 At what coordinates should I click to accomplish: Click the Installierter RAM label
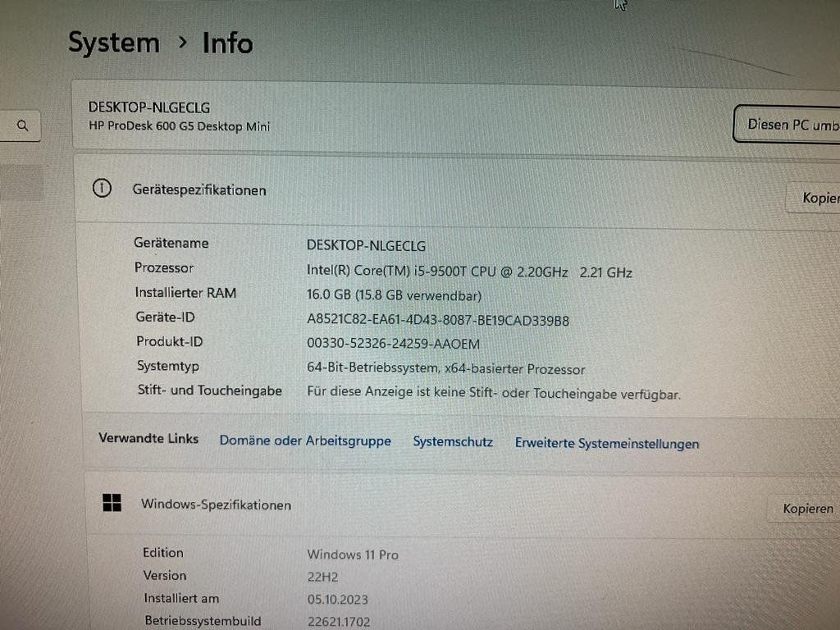point(185,293)
